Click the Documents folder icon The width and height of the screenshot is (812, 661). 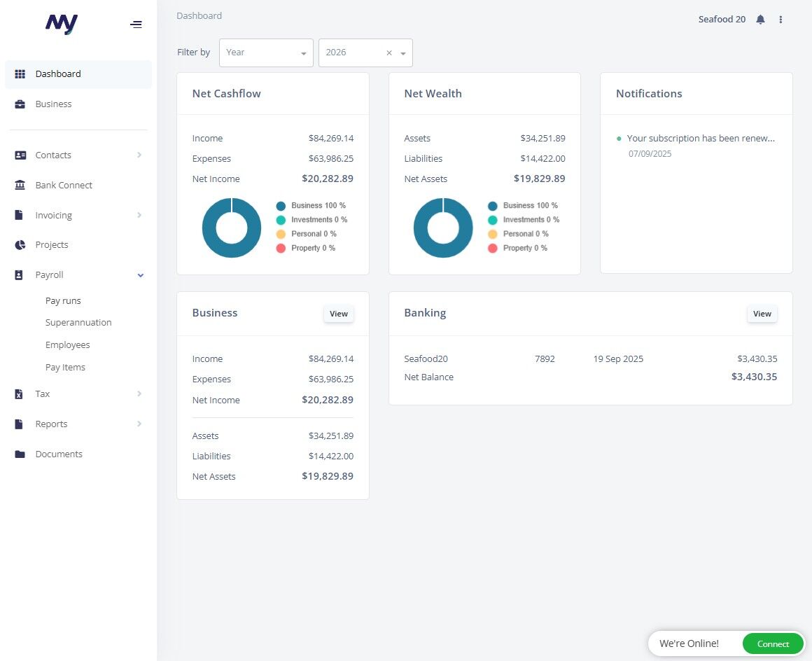[x=20, y=454]
